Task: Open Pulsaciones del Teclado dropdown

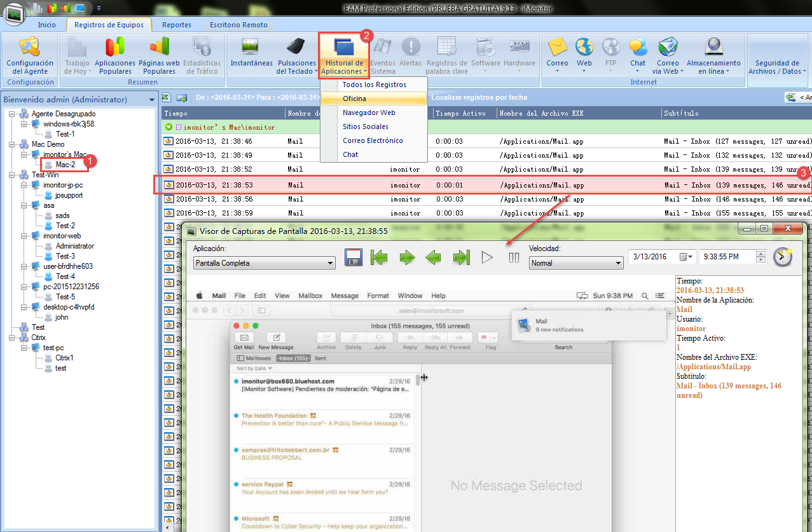Action: click(296, 56)
